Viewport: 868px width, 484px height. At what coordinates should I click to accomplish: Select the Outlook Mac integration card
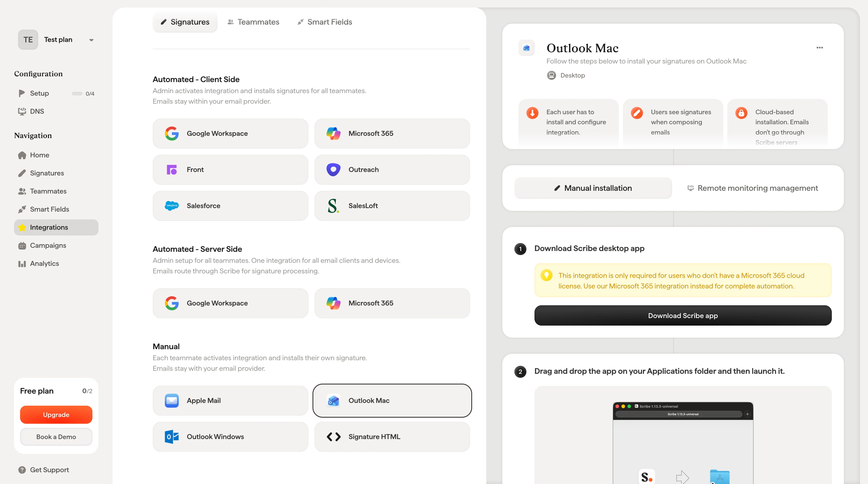pyautogui.click(x=392, y=400)
